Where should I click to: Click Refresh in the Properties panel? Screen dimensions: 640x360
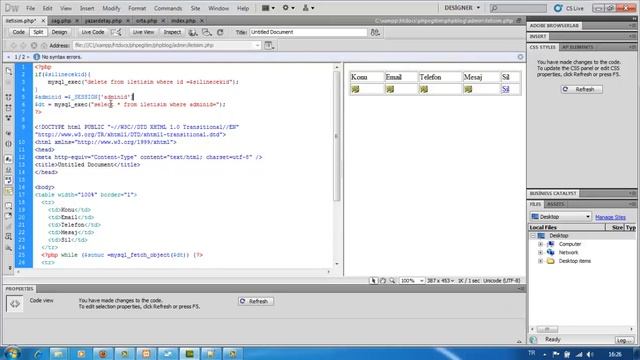point(256,301)
